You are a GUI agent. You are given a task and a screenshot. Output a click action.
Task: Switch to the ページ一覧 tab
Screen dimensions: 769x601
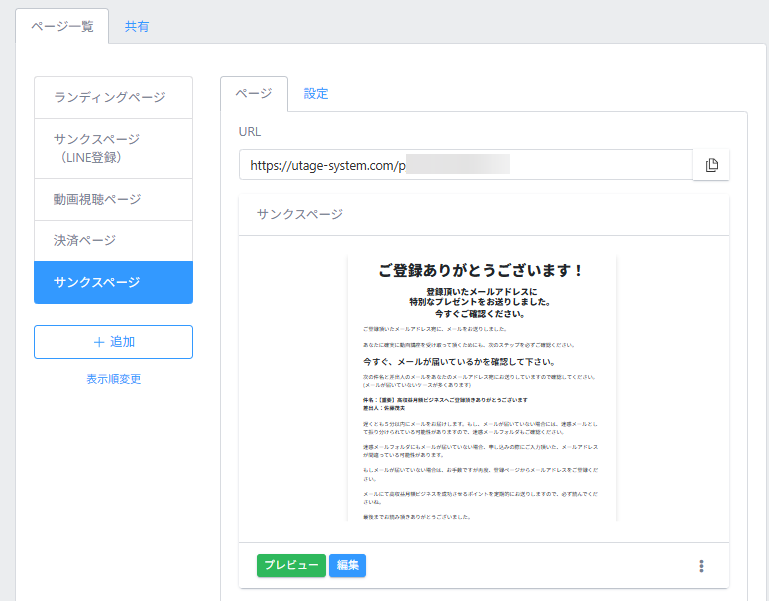[x=62, y=27]
